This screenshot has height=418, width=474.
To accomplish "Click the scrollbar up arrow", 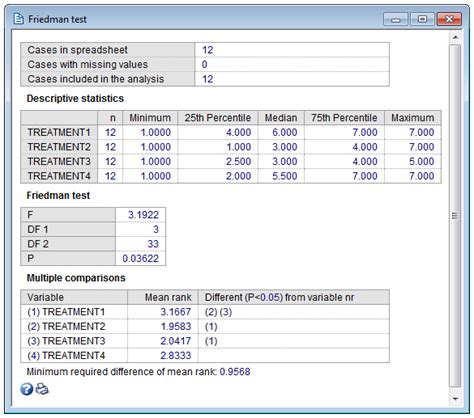I will click(455, 37).
